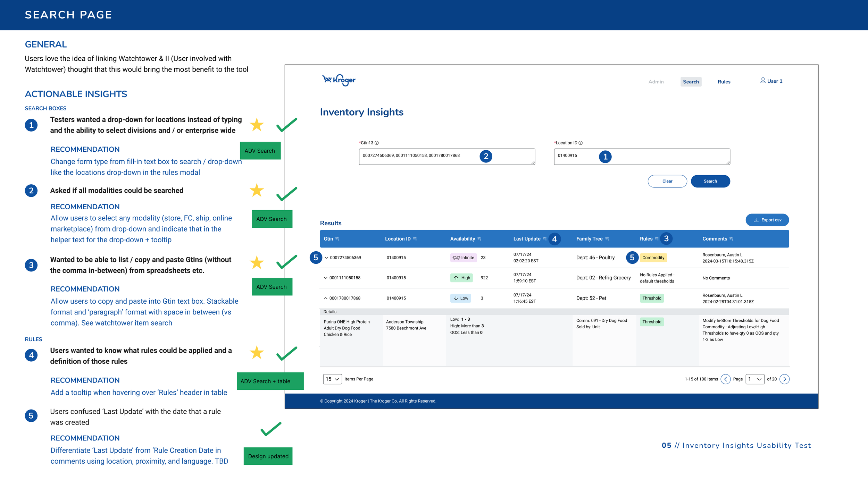Open the Items Per Page dropdown
The image size is (868, 488).
(332, 379)
